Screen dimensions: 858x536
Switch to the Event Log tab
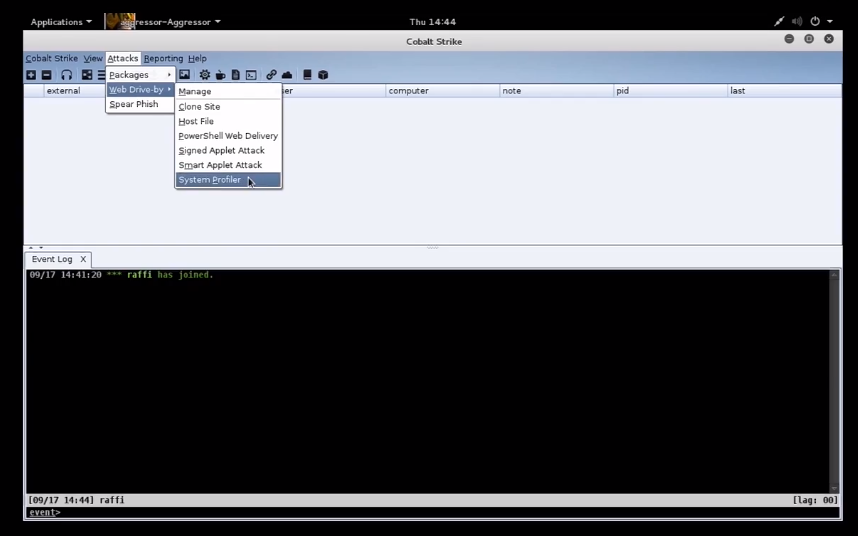(x=52, y=259)
